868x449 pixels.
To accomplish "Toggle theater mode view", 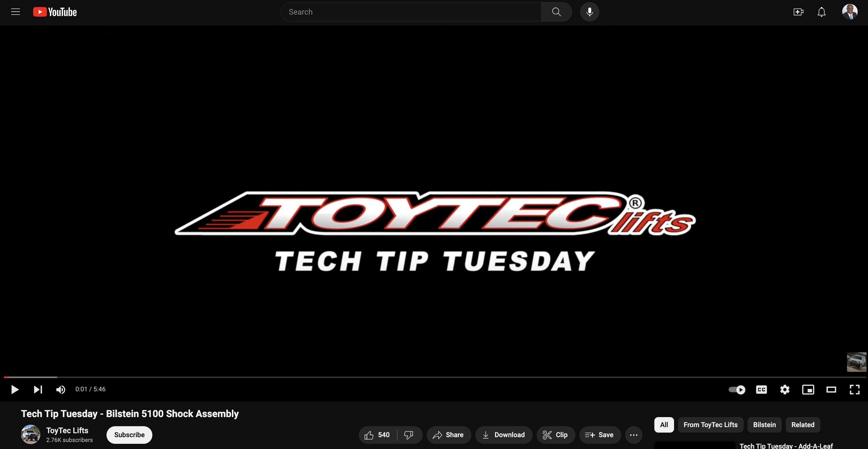I will pyautogui.click(x=831, y=390).
